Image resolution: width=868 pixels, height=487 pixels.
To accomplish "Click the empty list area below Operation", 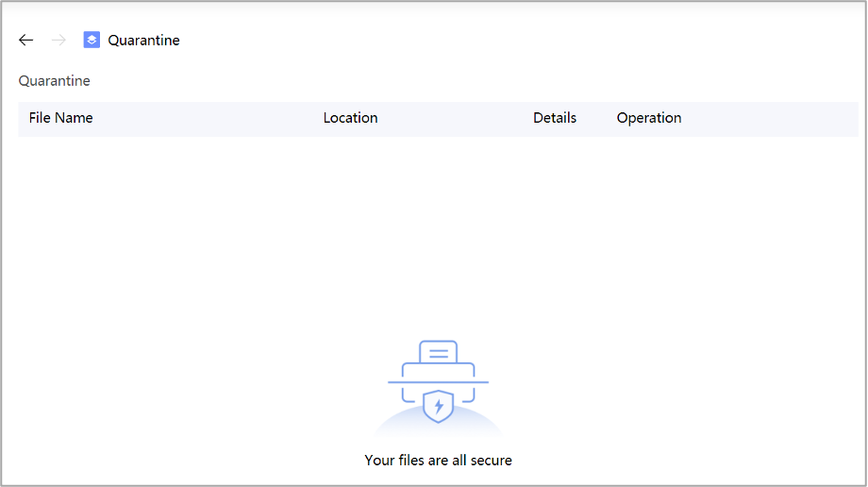I will [x=649, y=208].
